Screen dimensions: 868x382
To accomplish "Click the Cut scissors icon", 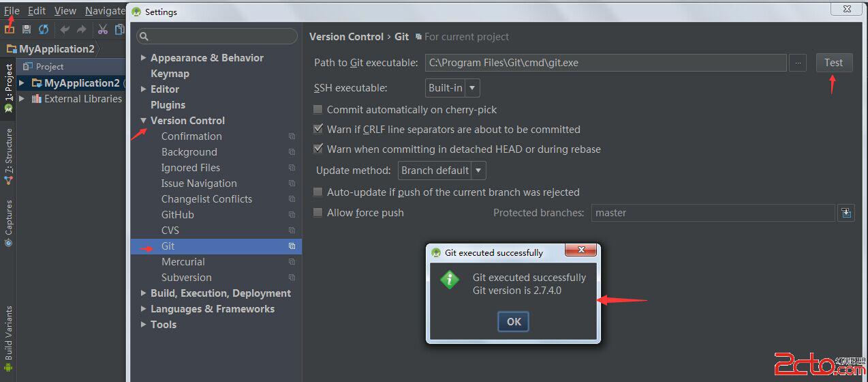I will [x=103, y=29].
